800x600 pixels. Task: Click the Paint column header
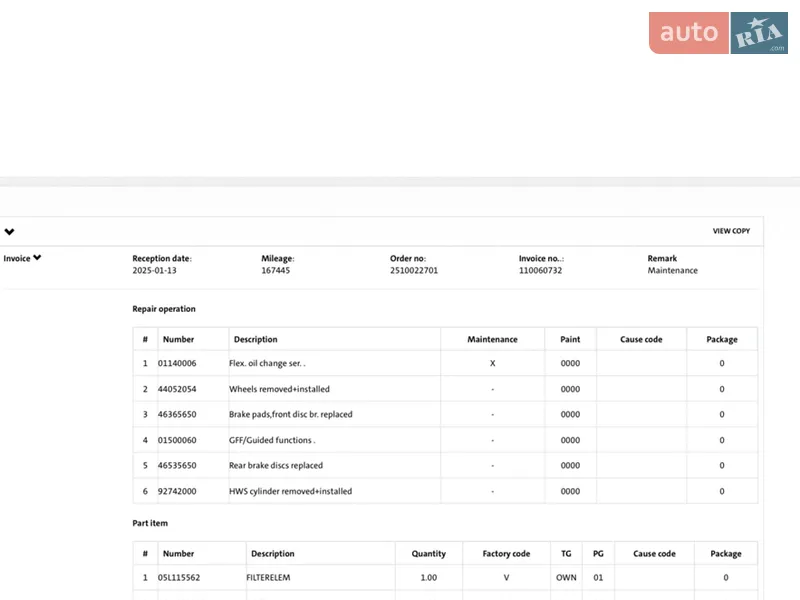click(570, 339)
